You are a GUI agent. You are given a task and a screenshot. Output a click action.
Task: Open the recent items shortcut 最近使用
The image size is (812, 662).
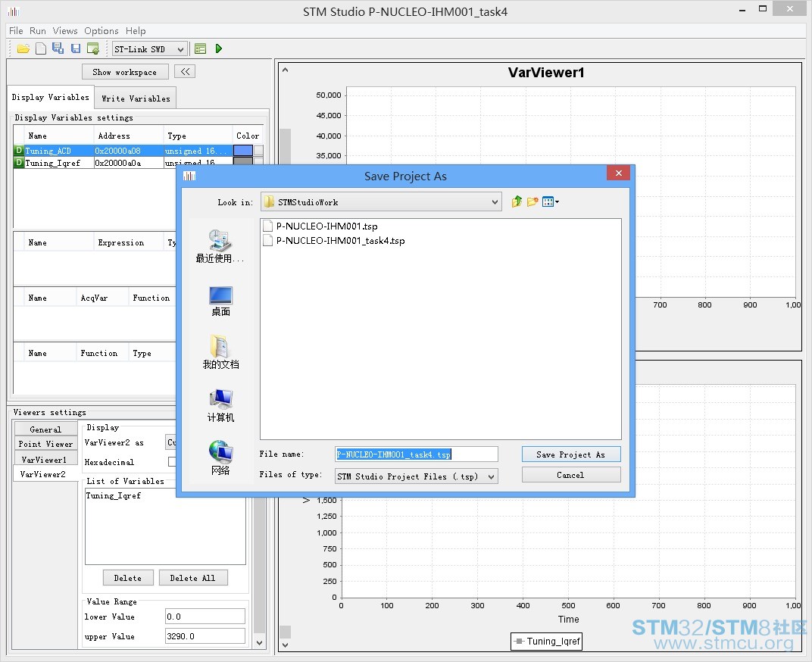point(220,247)
